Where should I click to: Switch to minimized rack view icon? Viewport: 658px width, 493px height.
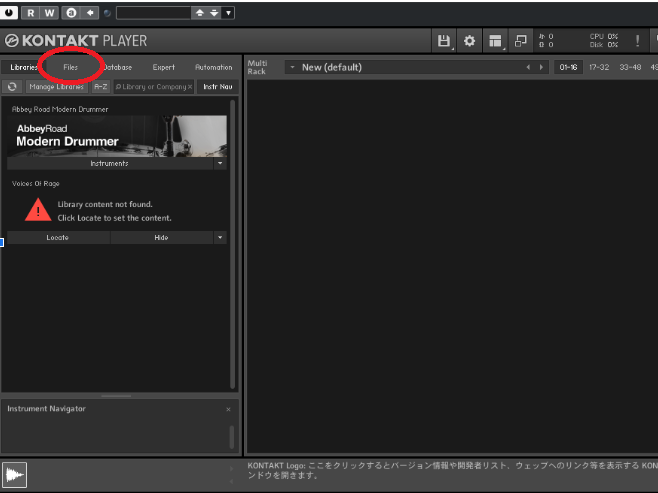coord(520,41)
